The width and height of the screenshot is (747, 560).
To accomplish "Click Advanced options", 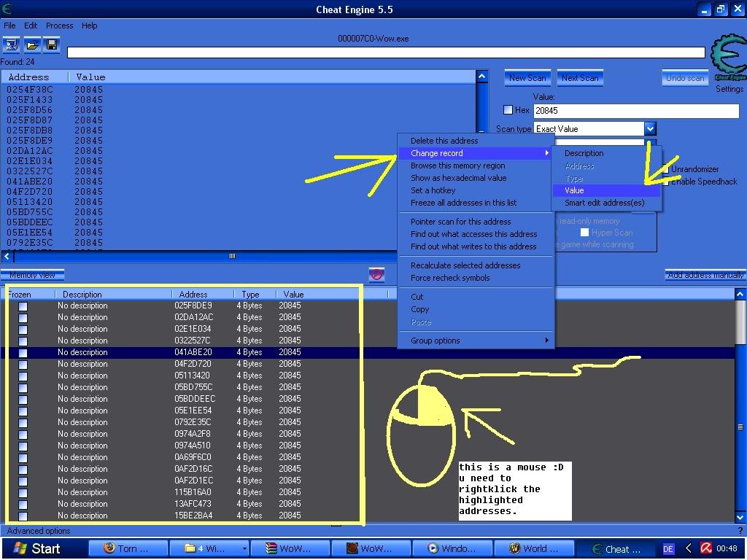I will pos(39,531).
